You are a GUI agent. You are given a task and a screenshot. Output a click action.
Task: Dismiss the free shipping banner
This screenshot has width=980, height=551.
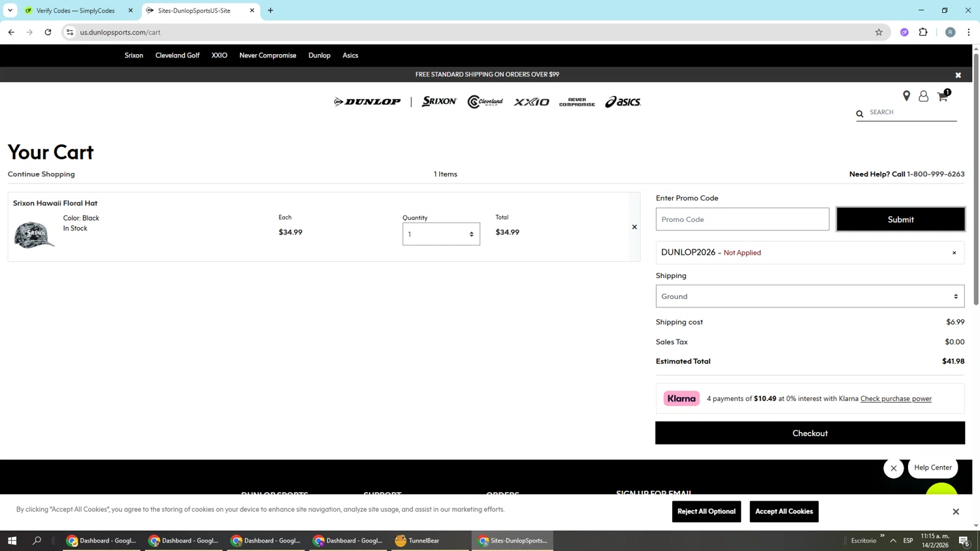coord(958,75)
